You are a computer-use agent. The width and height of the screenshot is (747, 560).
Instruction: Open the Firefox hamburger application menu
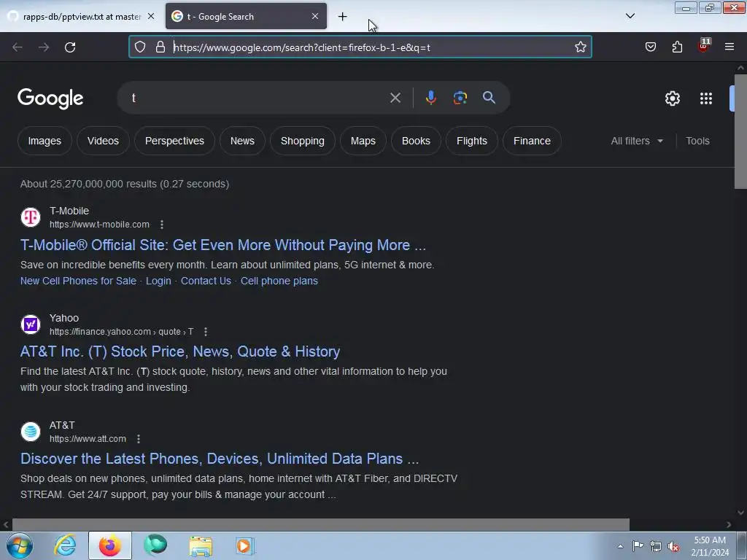pos(729,47)
